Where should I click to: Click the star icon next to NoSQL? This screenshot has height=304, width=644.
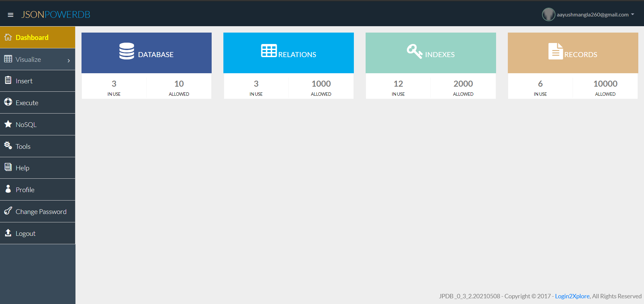7,124
